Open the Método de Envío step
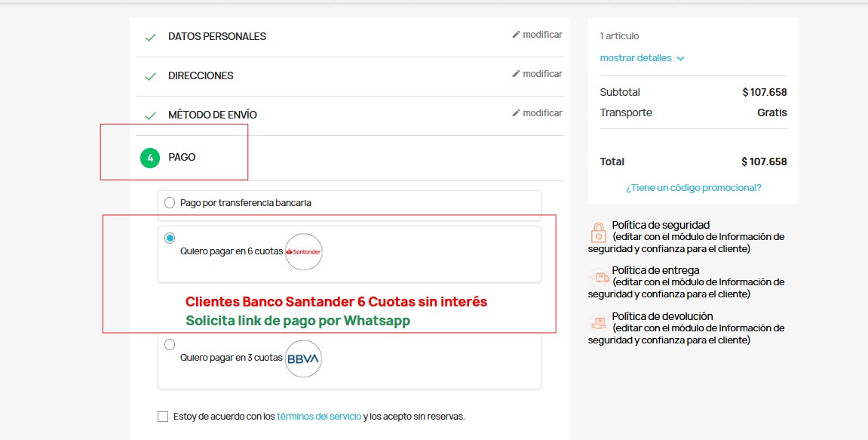868x440 pixels. point(213,115)
